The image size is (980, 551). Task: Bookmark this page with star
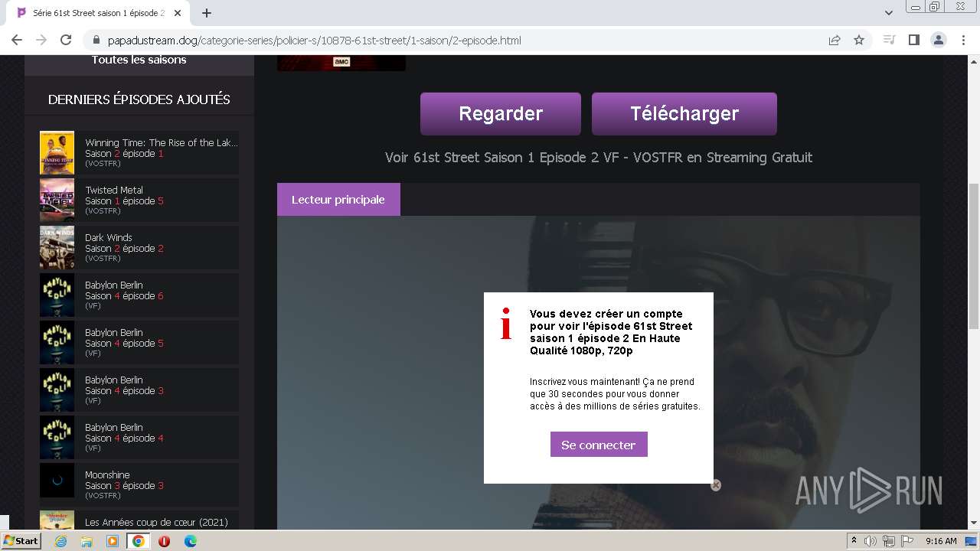(859, 41)
